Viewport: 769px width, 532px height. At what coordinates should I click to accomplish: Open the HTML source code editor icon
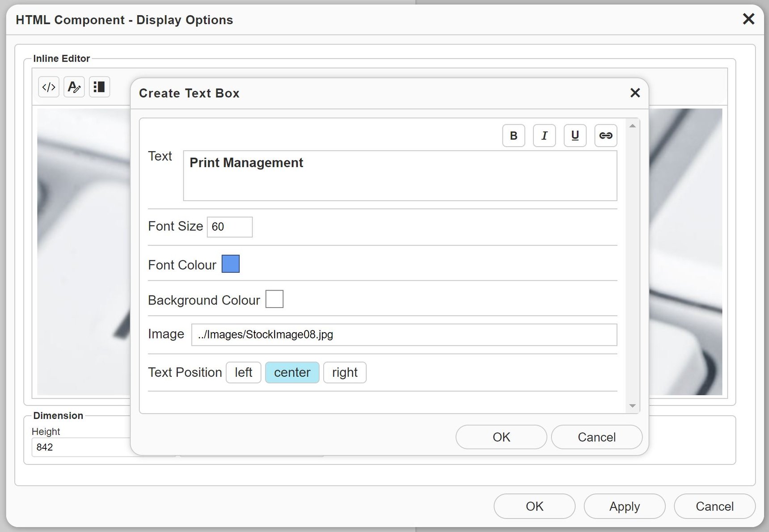pyautogui.click(x=49, y=87)
